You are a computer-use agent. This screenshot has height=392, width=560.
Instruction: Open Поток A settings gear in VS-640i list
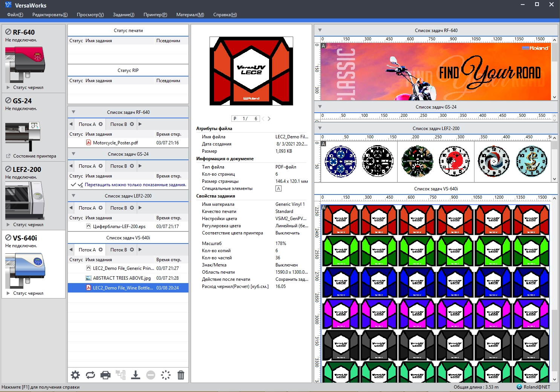point(101,250)
